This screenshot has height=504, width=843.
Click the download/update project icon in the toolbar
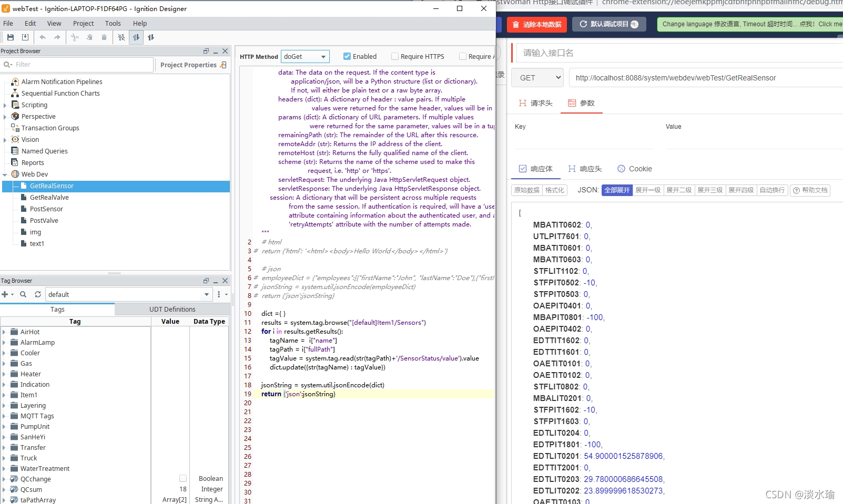[x=25, y=37]
